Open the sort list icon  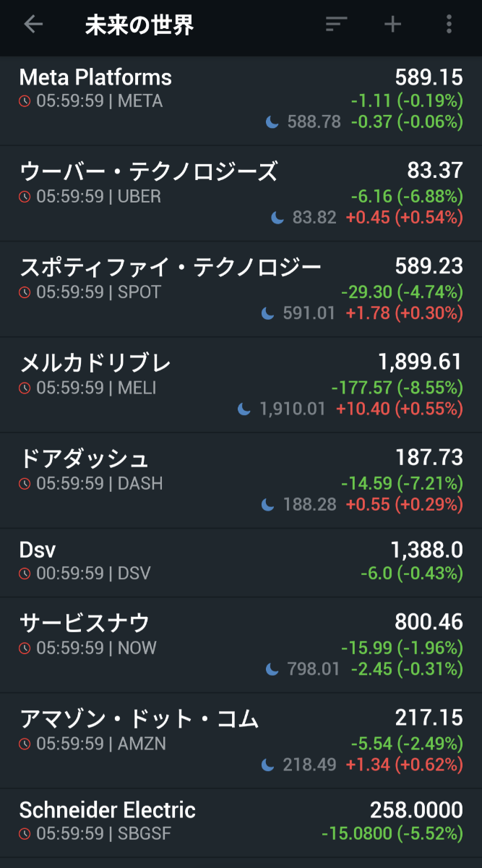336,25
